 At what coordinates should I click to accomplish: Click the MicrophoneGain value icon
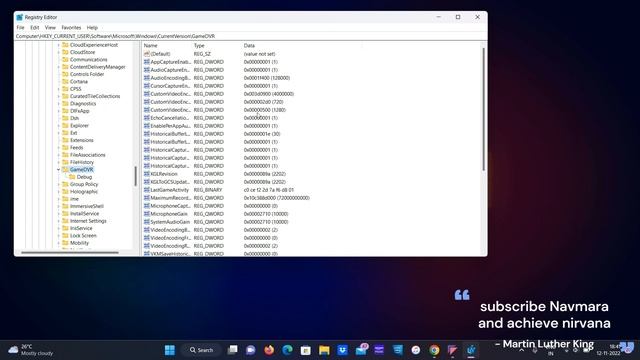tap(147, 214)
